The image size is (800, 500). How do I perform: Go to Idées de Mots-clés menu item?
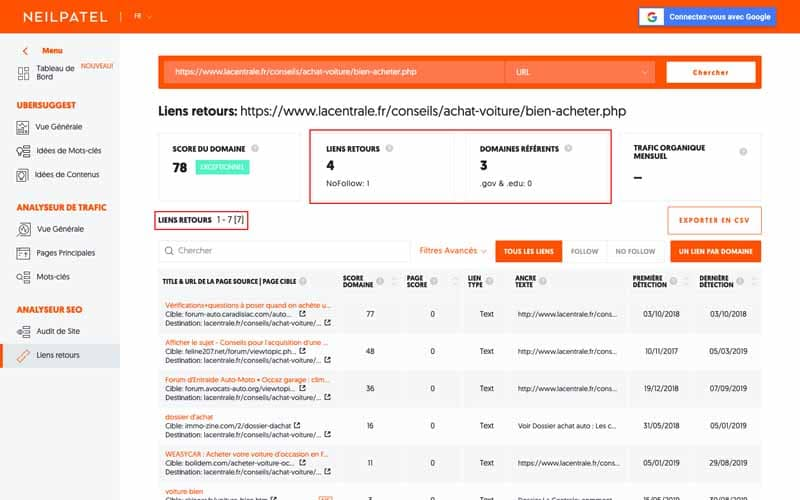click(x=69, y=151)
